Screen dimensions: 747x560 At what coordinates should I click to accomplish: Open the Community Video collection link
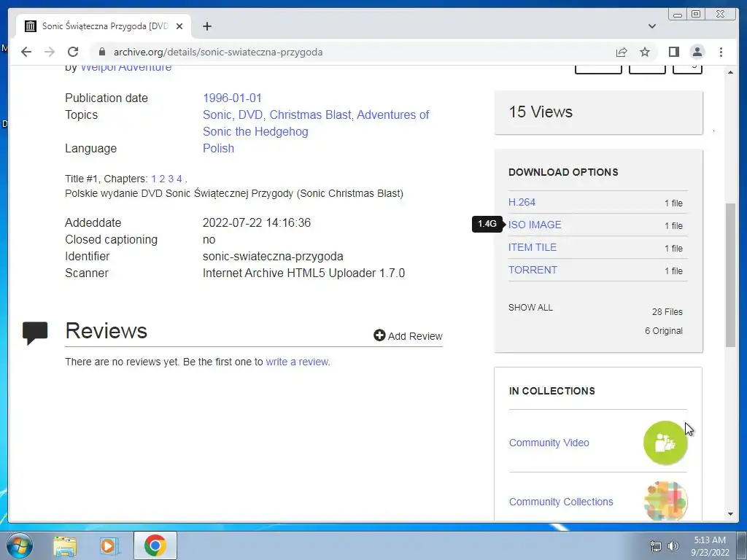click(x=549, y=443)
